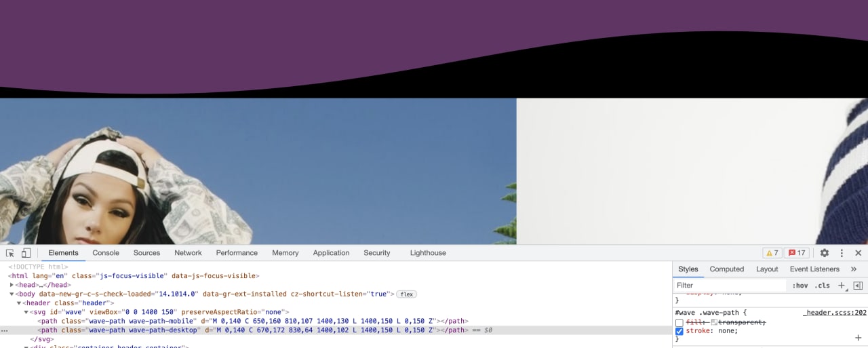Collapse the header class header node
This screenshot has height=348, width=868.
[x=19, y=303]
